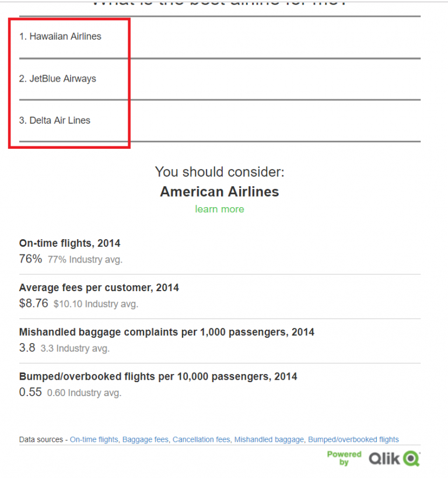Image resolution: width=448 pixels, height=479 pixels.
Task: Click the 3.8 mishandled baggage value
Action: pos(27,348)
